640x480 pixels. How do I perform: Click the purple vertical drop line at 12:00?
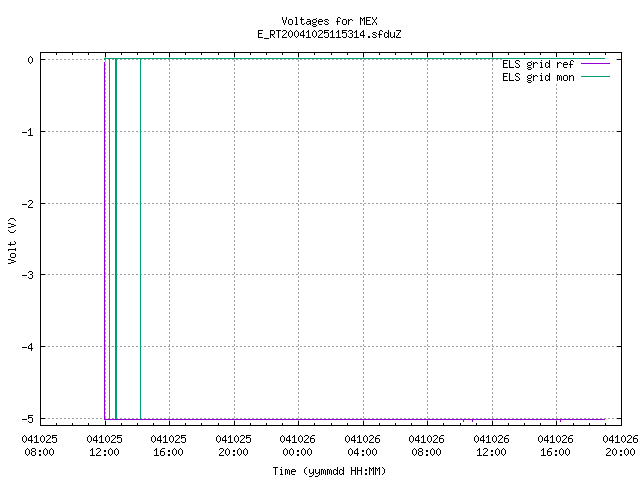tap(105, 239)
